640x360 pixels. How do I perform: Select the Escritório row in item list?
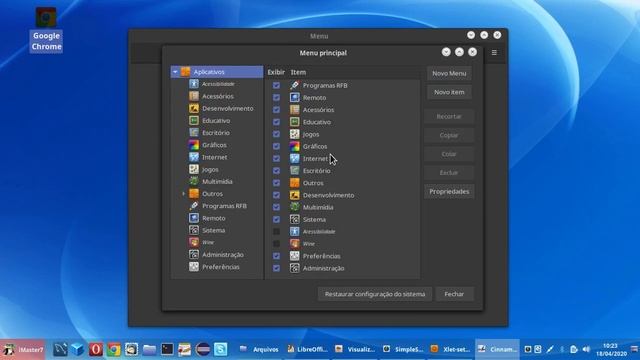(x=342, y=171)
